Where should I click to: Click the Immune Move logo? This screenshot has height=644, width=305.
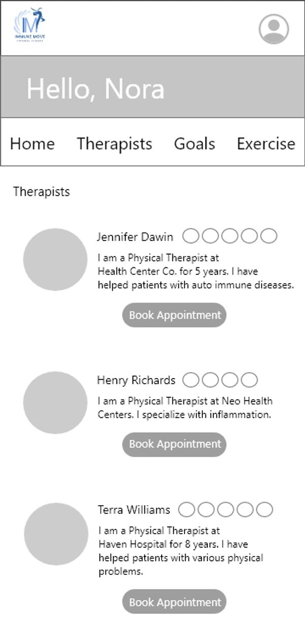point(29,25)
